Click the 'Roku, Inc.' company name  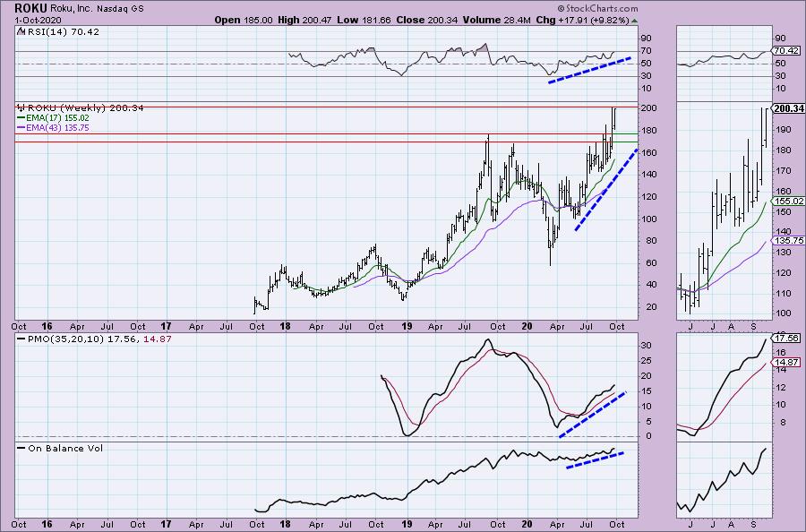pyautogui.click(x=72, y=9)
